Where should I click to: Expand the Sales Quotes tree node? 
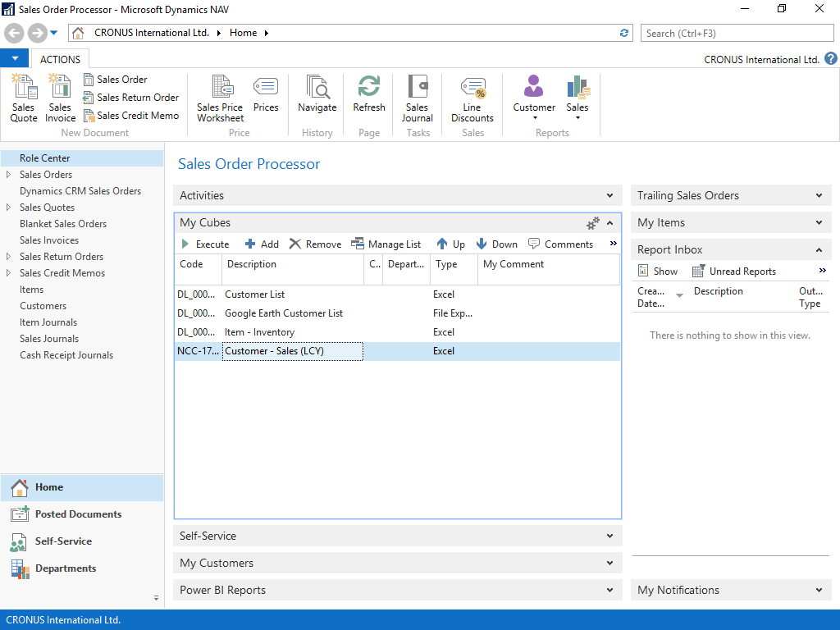pyautogui.click(x=8, y=208)
